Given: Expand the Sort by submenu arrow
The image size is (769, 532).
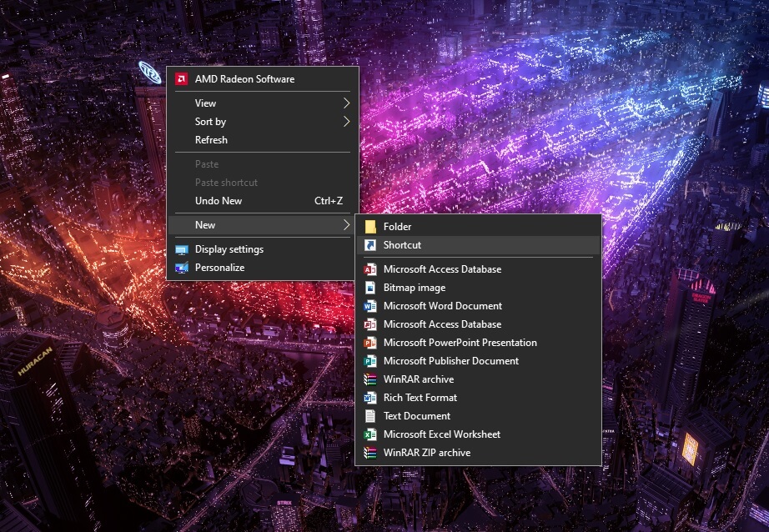Looking at the screenshot, I should click(346, 121).
